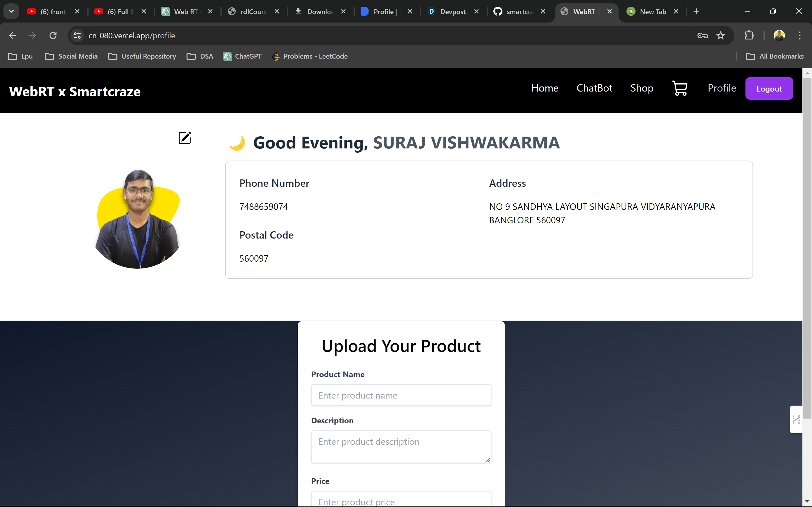Open the password manager key icon
This screenshot has width=812, height=507.
coord(702,35)
